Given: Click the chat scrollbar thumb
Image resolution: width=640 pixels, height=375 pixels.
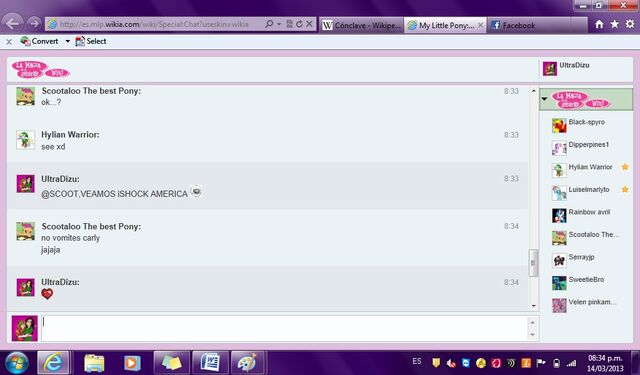Looking at the screenshot, I should point(533,263).
